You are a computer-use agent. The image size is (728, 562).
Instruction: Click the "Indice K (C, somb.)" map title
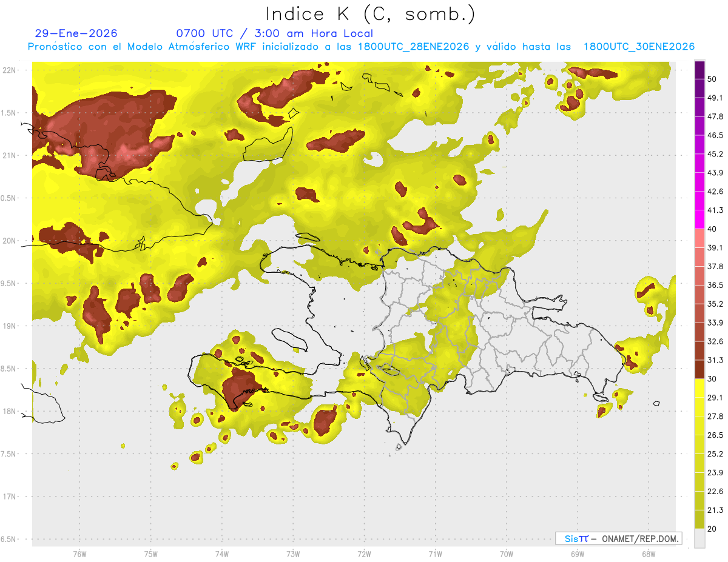371,14
